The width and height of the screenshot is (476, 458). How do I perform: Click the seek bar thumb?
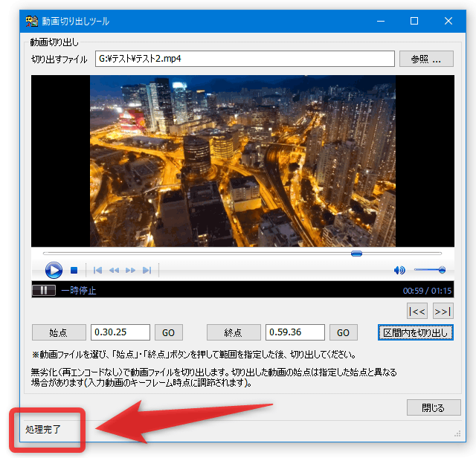click(356, 254)
